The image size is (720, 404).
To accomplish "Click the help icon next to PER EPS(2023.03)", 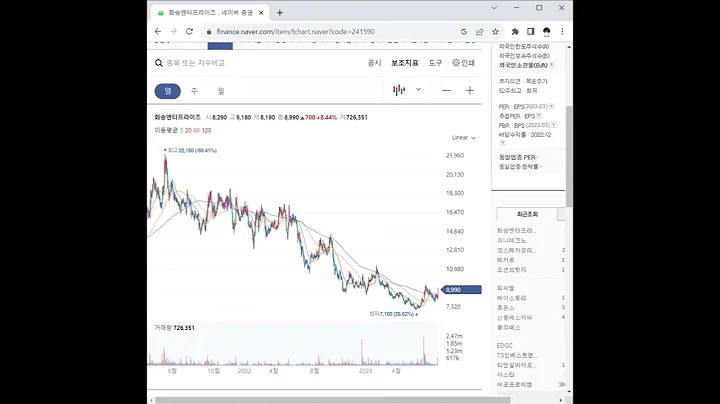I will 551,107.
